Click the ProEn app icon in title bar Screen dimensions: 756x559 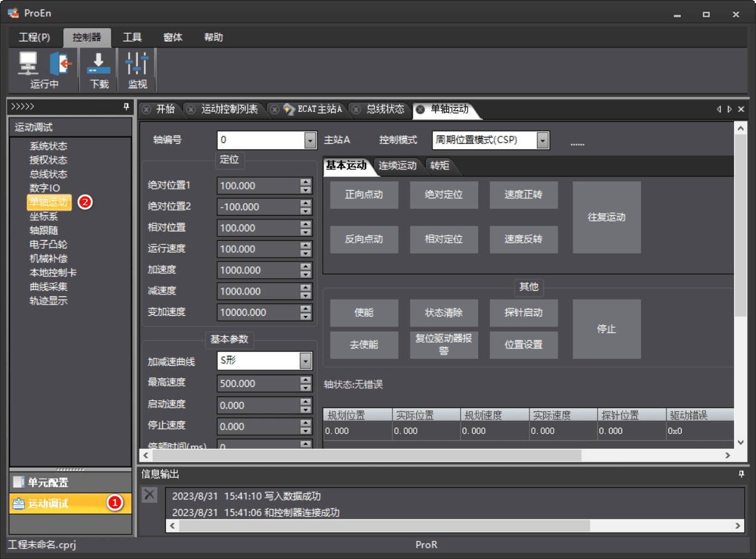(x=13, y=14)
